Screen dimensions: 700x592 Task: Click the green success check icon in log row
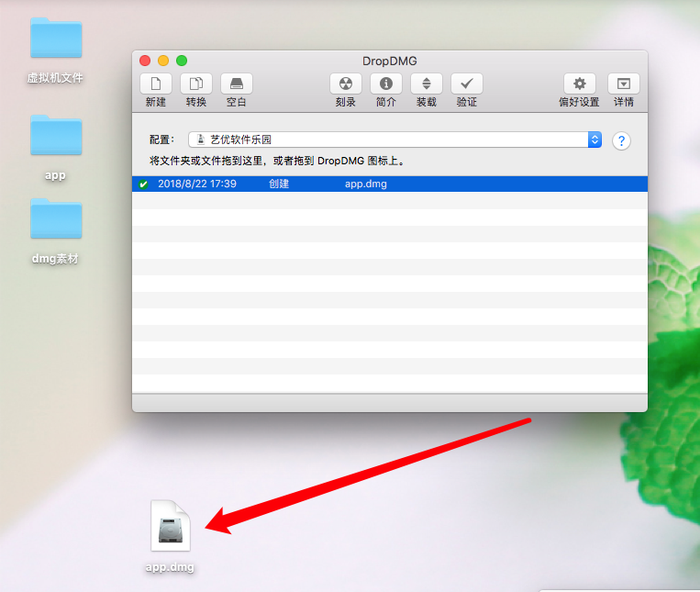(x=143, y=184)
